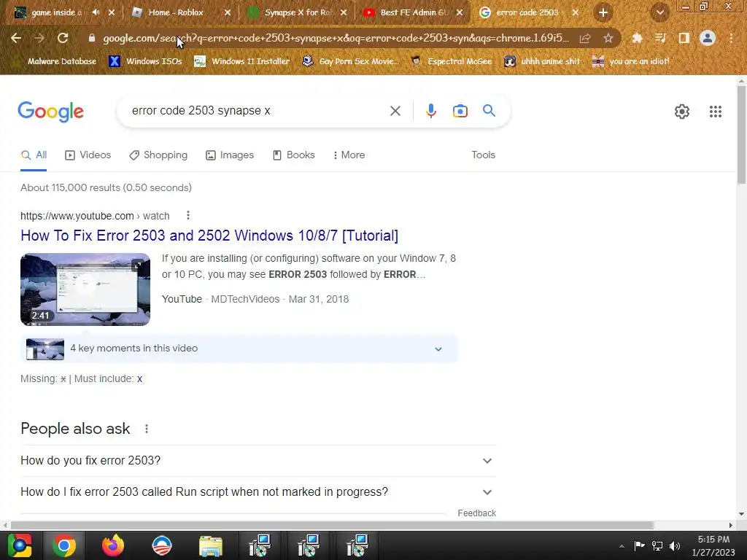747x560 pixels.
Task: Open the Windows ISOs bookmark
Action: (145, 61)
